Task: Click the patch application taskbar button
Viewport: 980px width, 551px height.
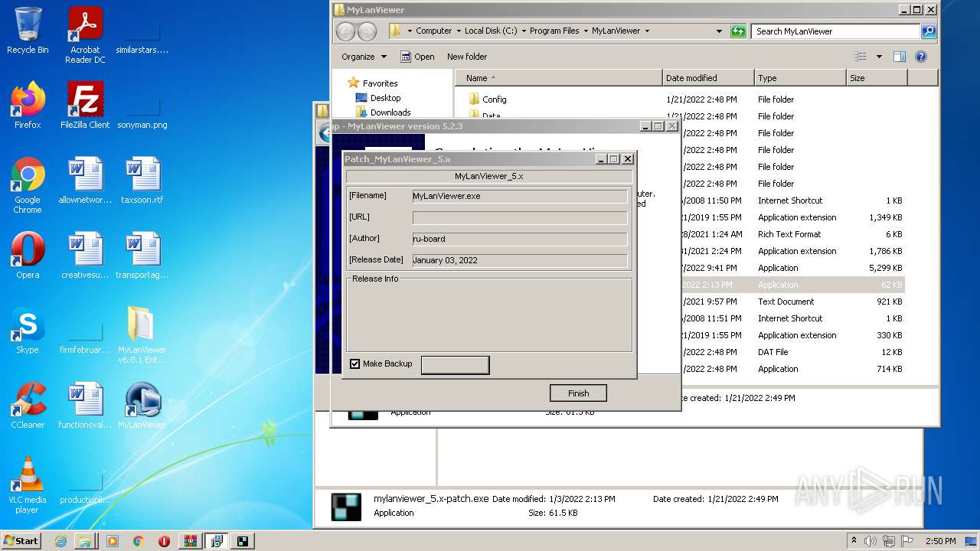Action: [x=242, y=541]
